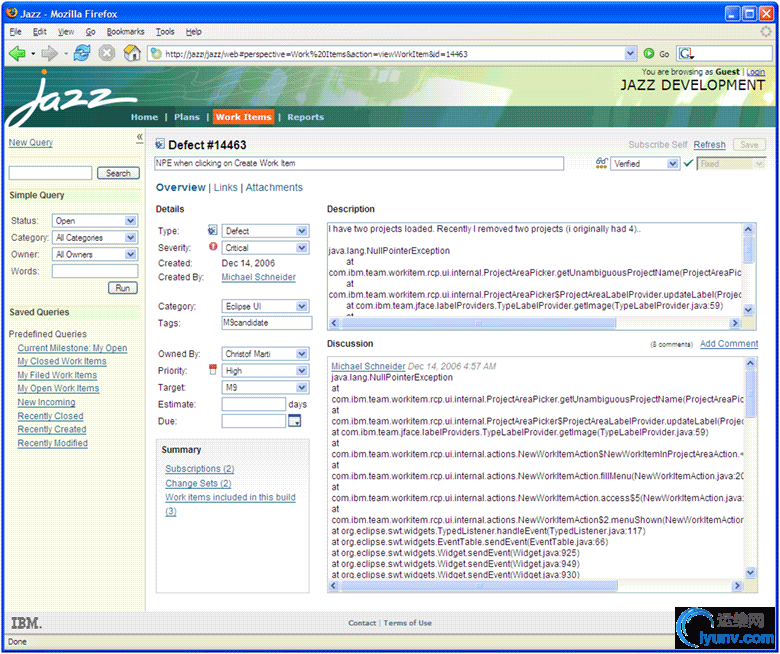
Task: Click the green checkmark beside Fixed
Action: coord(688,163)
